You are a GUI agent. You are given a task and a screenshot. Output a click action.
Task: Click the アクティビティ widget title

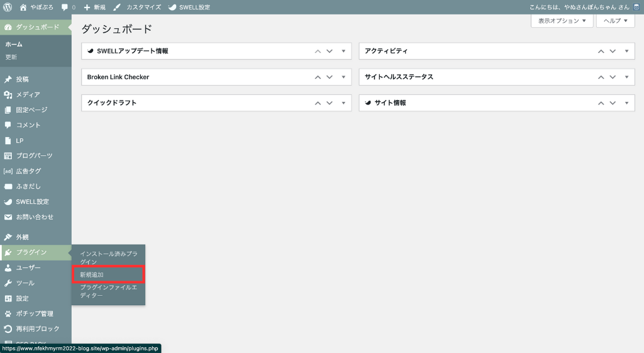click(x=386, y=51)
